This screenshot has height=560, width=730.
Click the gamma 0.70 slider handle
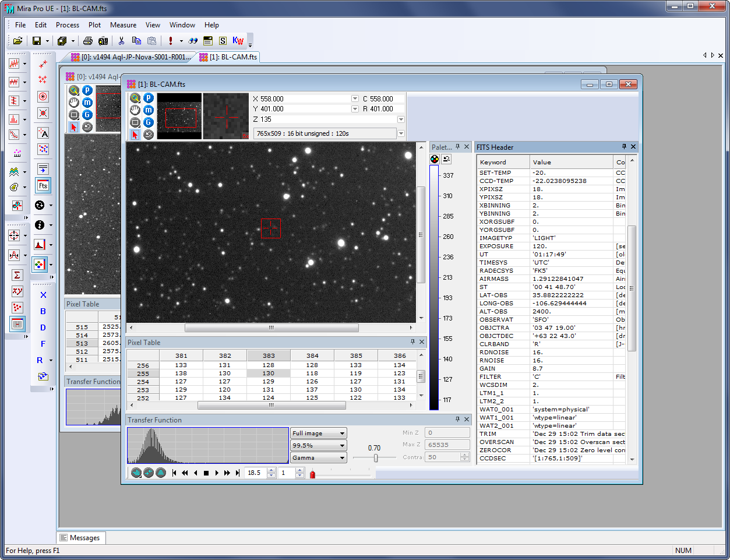click(376, 458)
